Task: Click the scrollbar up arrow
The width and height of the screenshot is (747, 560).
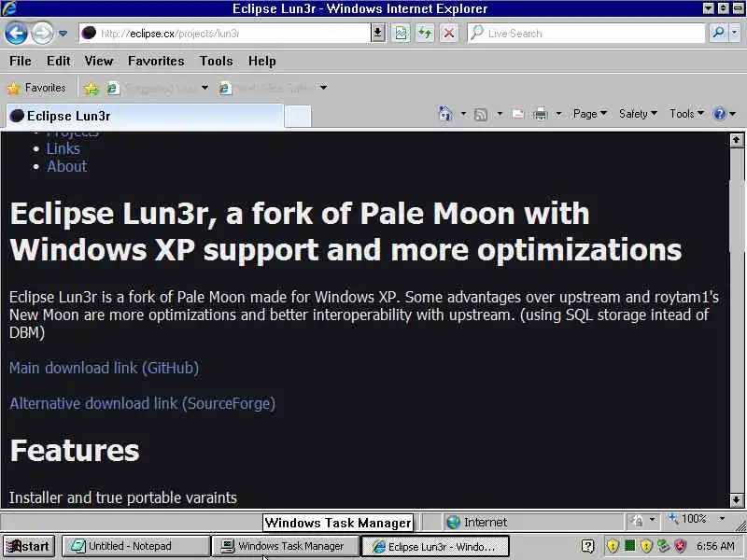Action: 736,140
